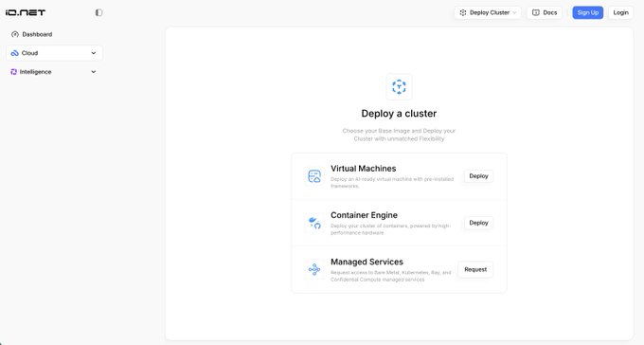Collapse the sidebar with the panel icon
644x345 pixels.
coord(99,12)
